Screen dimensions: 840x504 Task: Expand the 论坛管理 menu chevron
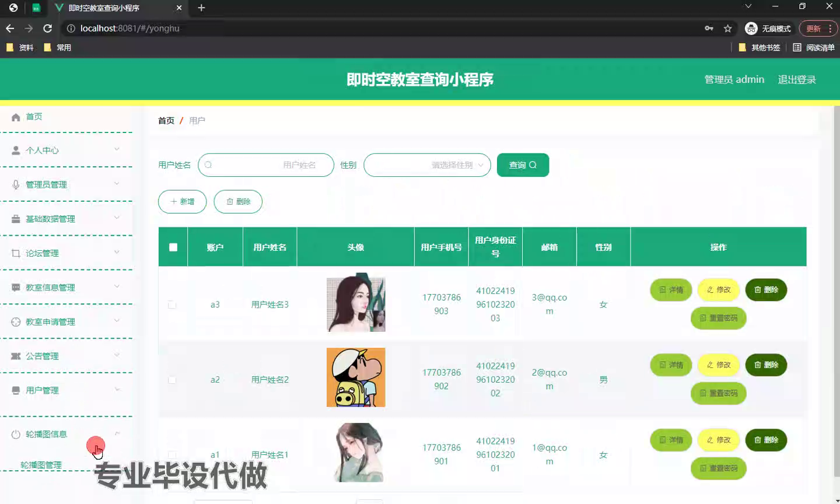point(117,253)
